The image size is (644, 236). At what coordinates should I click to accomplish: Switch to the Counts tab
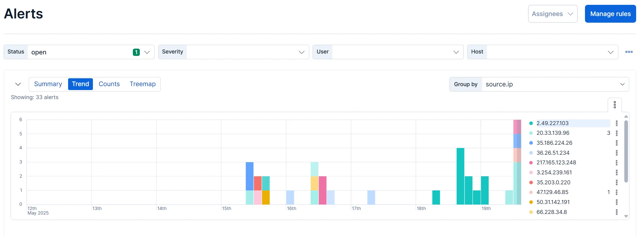[109, 84]
